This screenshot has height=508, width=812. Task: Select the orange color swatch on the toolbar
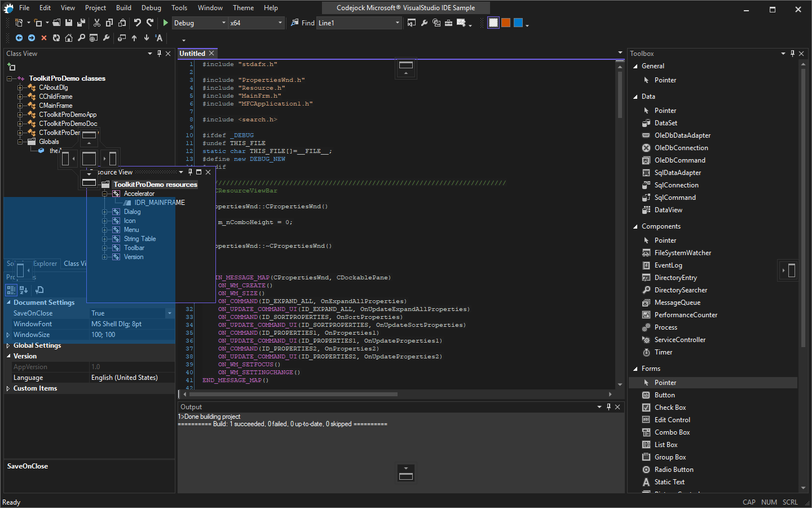click(x=505, y=23)
